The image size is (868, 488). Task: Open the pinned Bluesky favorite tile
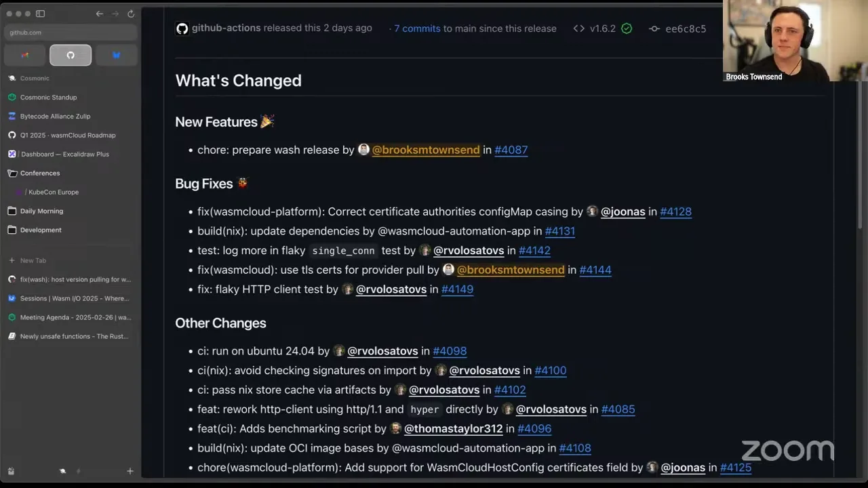point(116,55)
